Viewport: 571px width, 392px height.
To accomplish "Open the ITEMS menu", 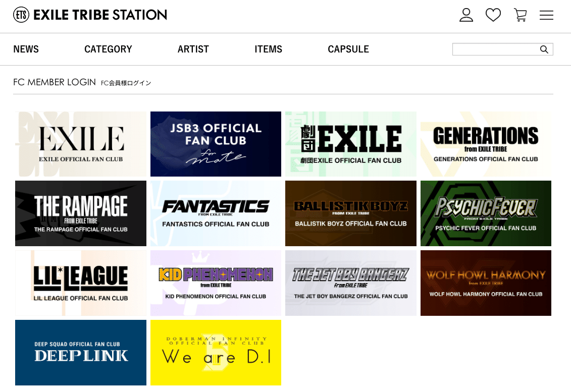I will tap(269, 49).
